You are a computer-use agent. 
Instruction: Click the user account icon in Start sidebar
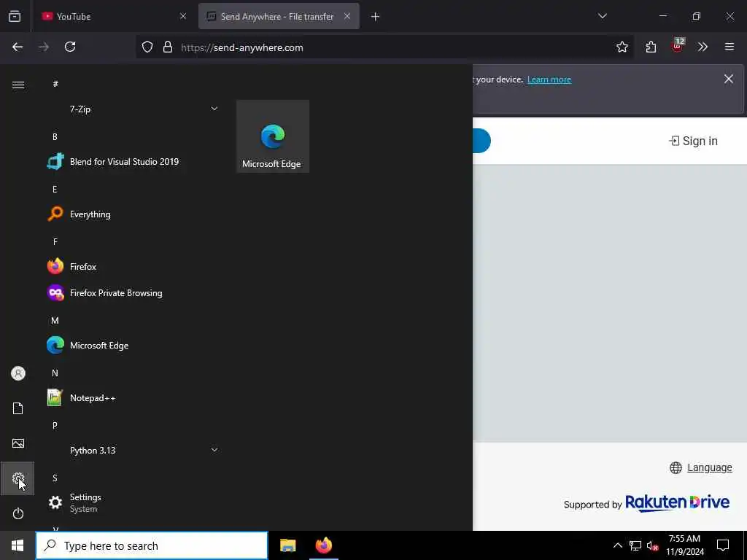click(x=18, y=373)
